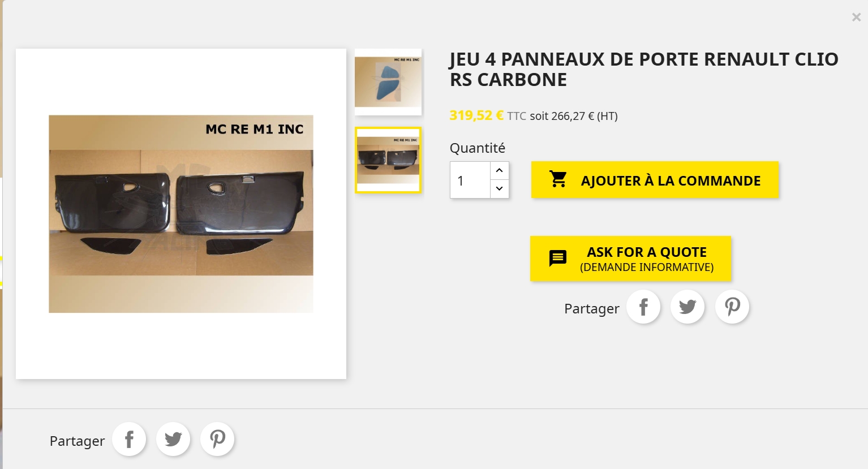Share on Facebook beside the quote section

[643, 307]
